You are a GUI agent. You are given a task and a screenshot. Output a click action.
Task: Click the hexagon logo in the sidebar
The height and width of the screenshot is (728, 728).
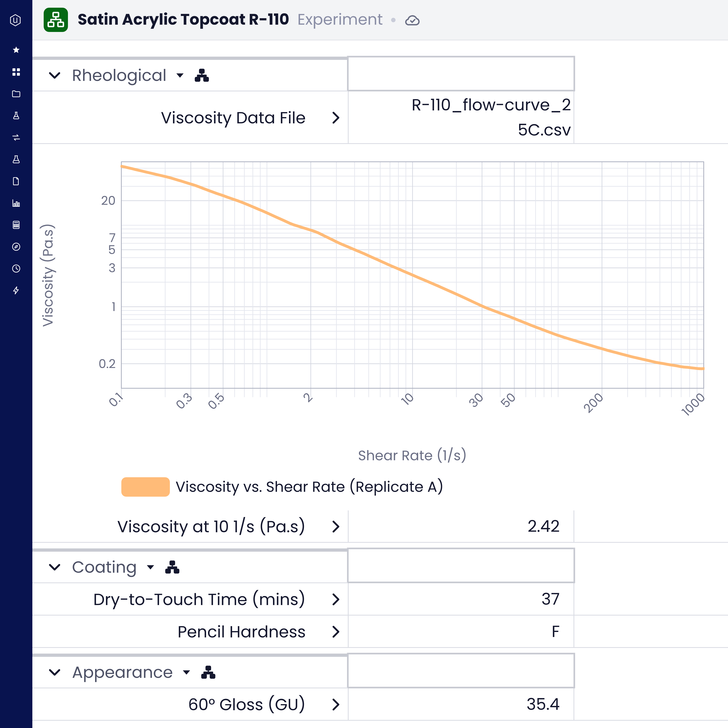point(16,20)
